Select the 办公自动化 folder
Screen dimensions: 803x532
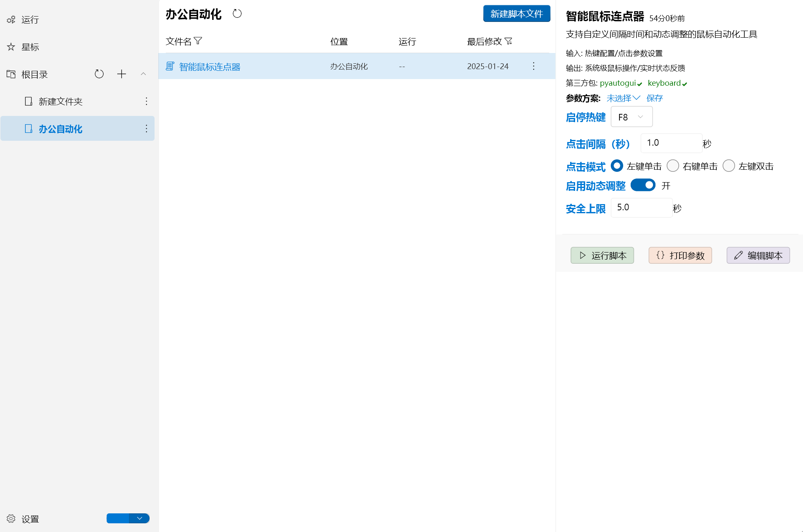click(x=77, y=129)
